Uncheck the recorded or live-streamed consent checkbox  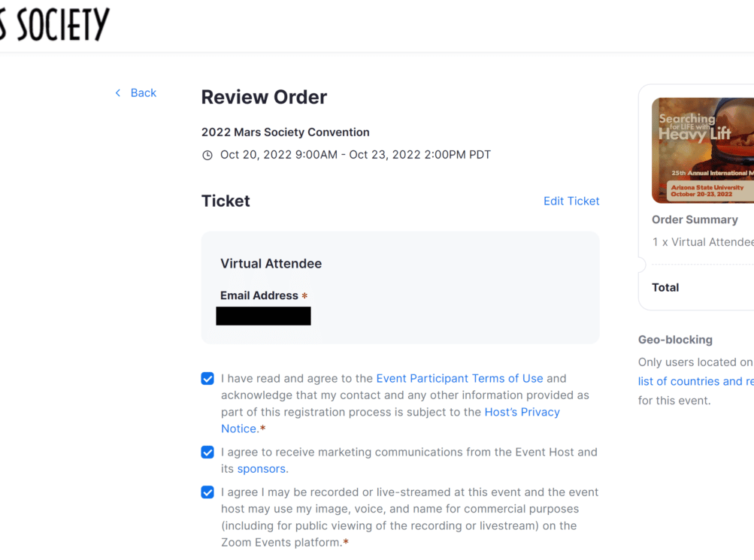pos(207,492)
